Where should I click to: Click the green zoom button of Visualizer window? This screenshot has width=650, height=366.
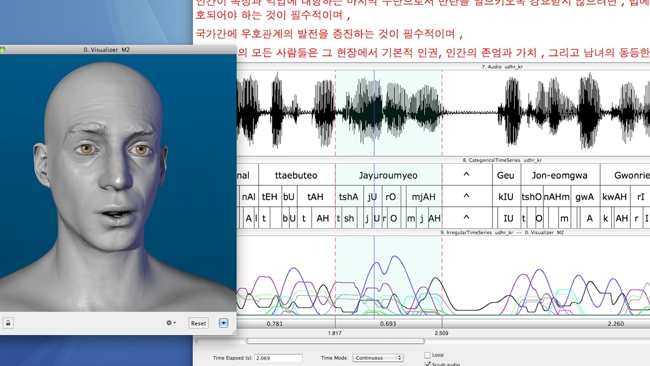click(x=2, y=49)
